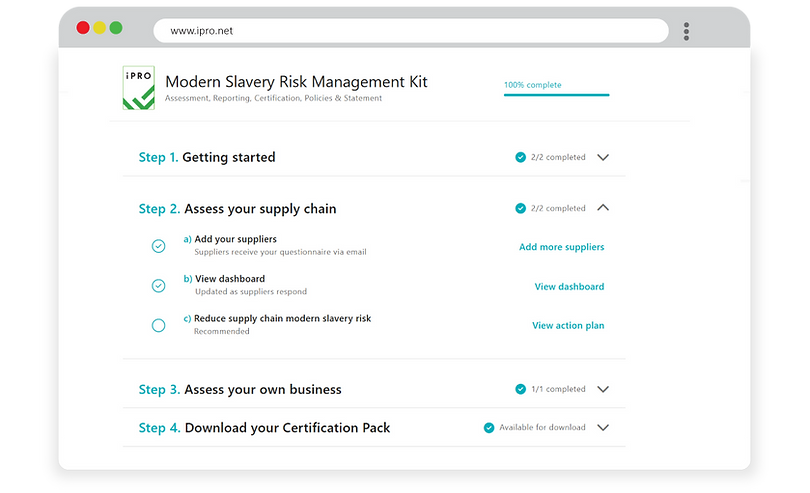This screenshot has width=810, height=493.
Task: Click Add more suppliers link
Action: tap(562, 247)
